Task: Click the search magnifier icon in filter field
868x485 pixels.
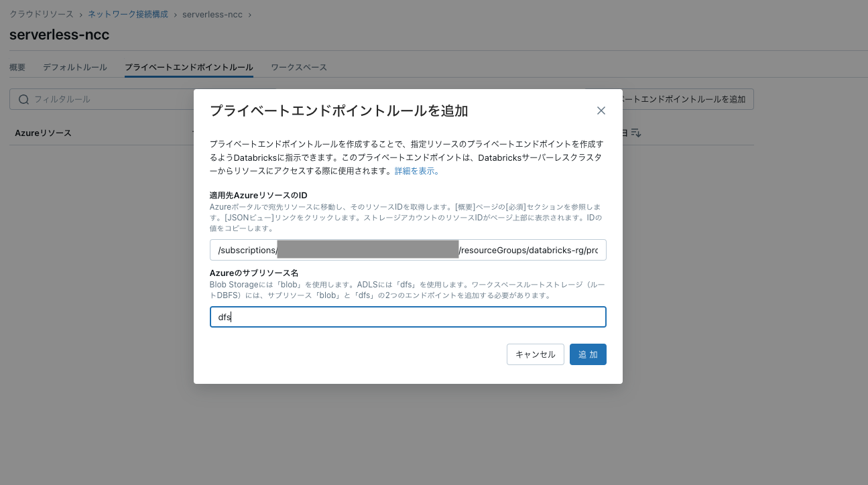Action: pos(23,98)
